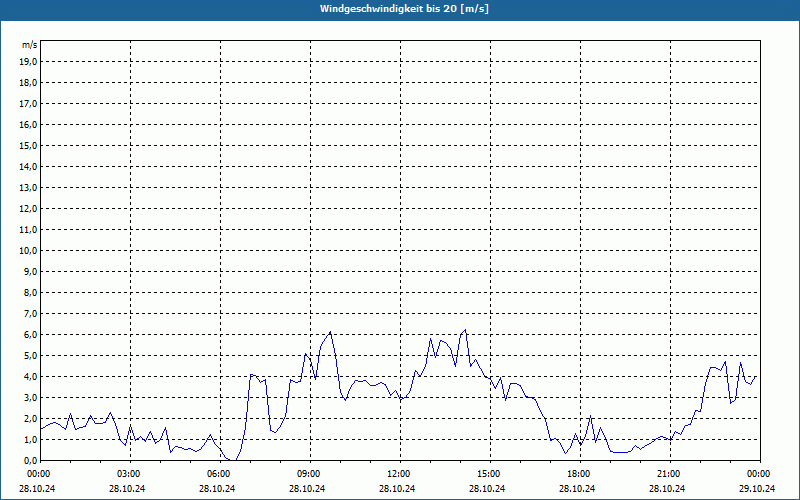Image resolution: width=800 pixels, height=500 pixels.
Task: Select the 13,0 y-axis value
Action: [x=28, y=187]
